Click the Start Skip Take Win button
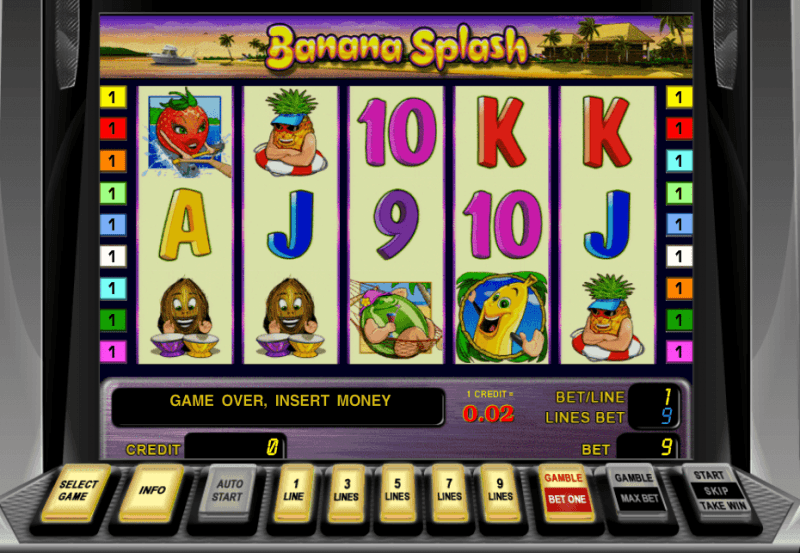The image size is (800, 553). [717, 491]
